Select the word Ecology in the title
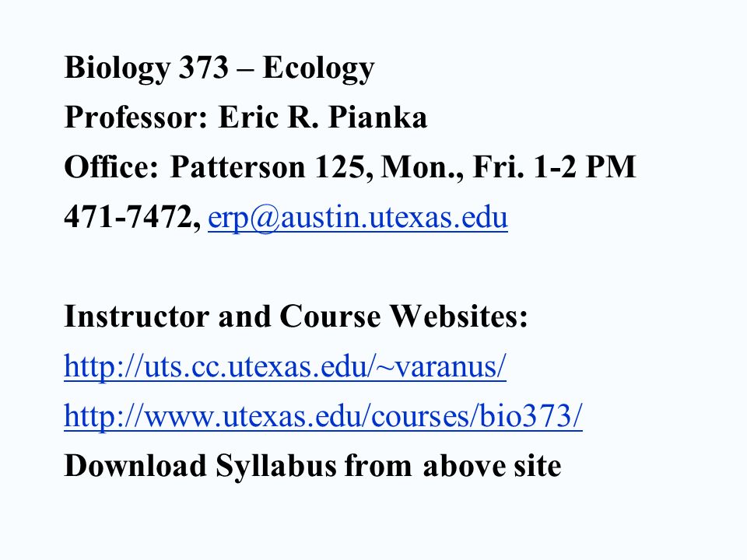The image size is (747, 560). 319,68
